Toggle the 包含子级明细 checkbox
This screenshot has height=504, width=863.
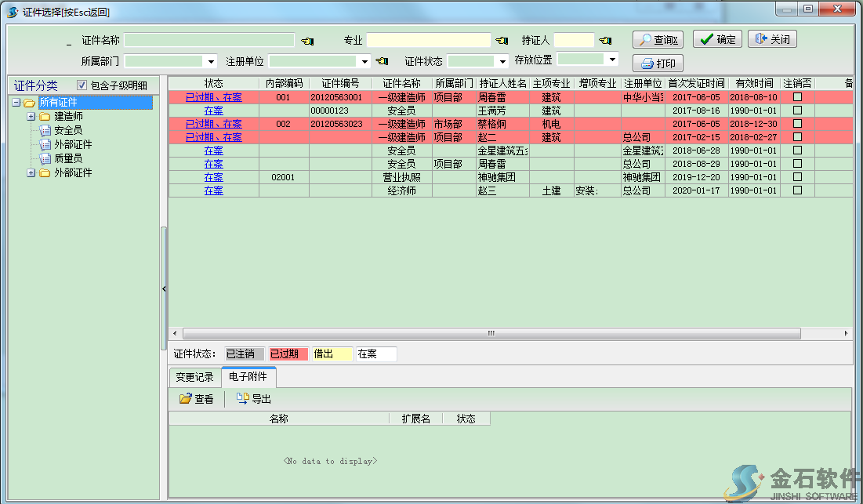coord(82,85)
